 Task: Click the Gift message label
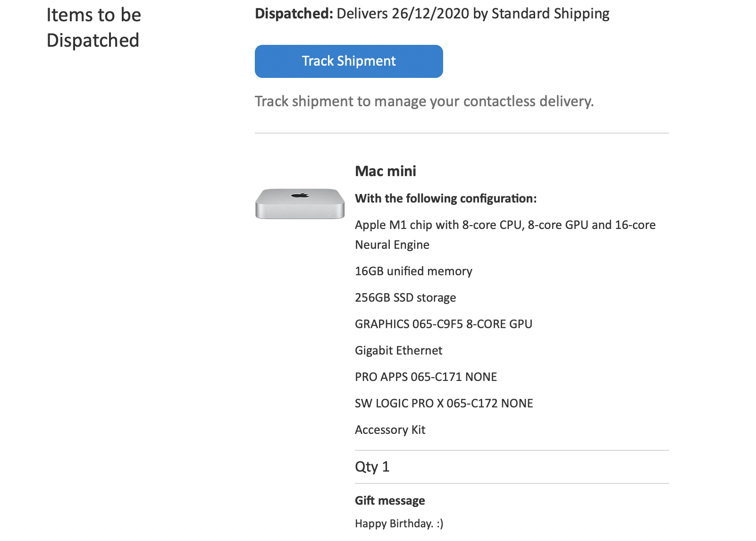[390, 500]
